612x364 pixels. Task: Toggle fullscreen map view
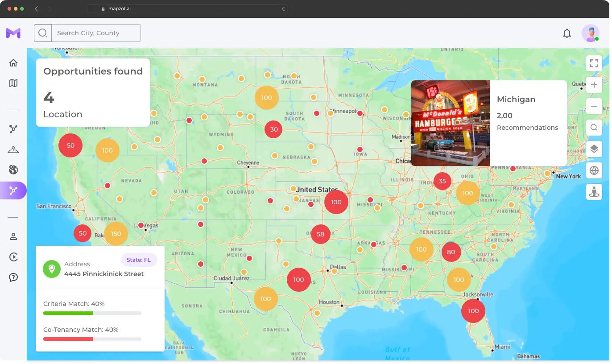pos(594,63)
